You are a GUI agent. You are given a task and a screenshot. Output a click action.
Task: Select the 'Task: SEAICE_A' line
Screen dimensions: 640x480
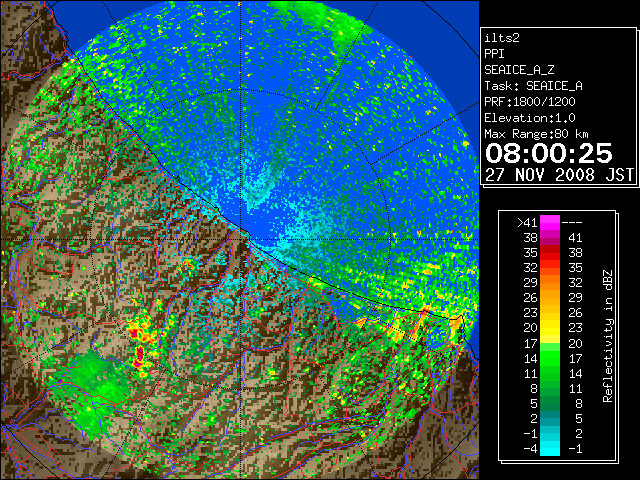click(533, 86)
